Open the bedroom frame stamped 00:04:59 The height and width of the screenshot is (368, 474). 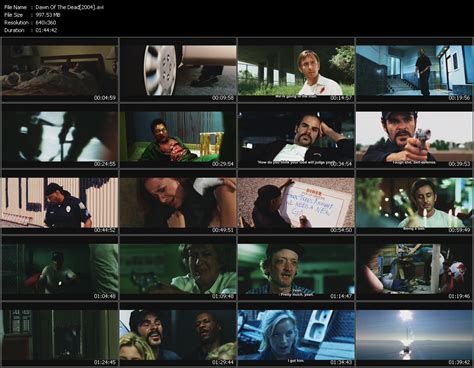60,70
